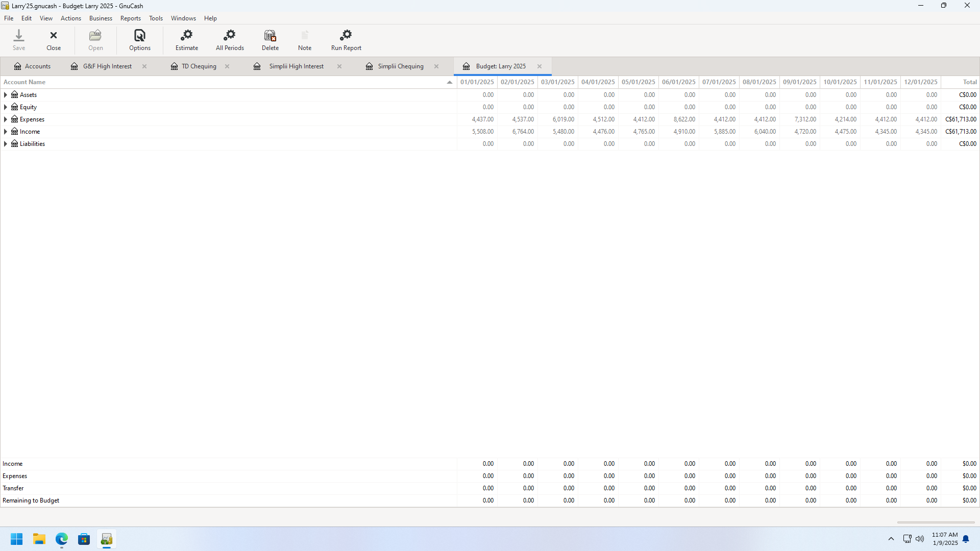Close the Simplii Chequing tab
This screenshot has height=551, width=980.
436,66
